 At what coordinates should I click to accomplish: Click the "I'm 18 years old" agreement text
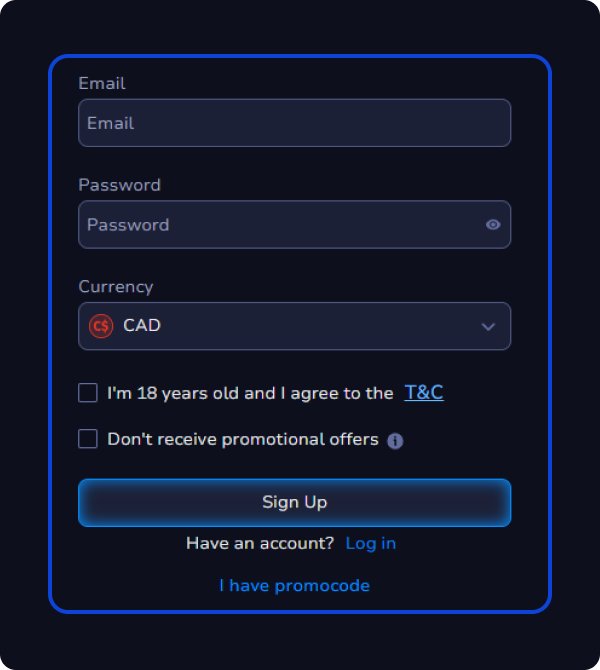coord(250,394)
